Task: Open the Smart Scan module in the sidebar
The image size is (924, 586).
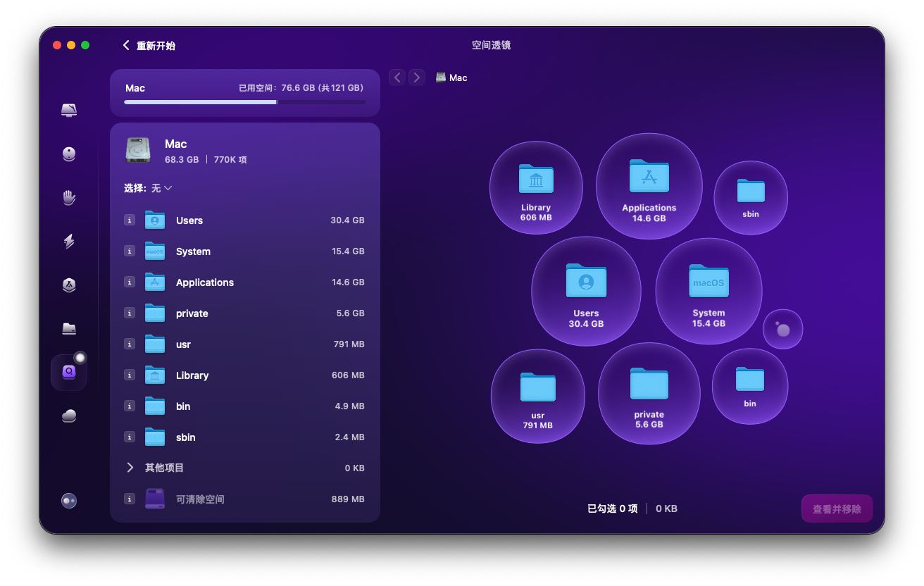Action: point(69,111)
